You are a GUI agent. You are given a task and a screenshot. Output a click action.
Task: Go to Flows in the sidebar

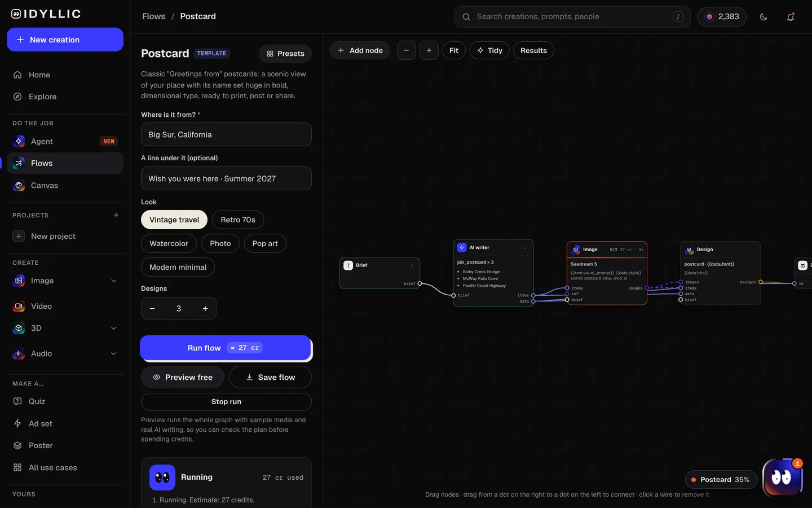(65, 163)
